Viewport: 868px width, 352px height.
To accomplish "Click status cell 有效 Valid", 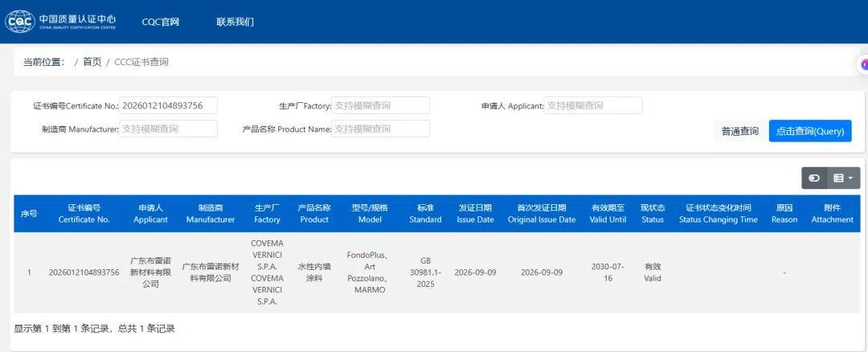I will (x=653, y=272).
